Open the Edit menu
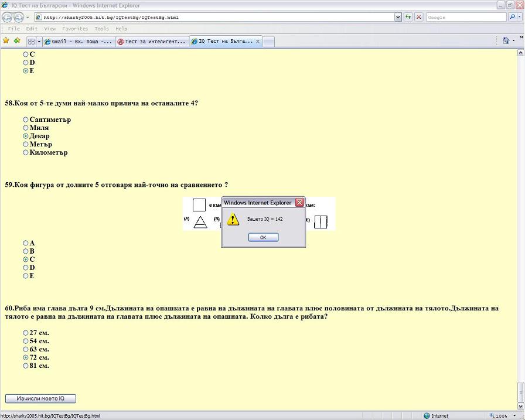Screen dimensions: 525x420 (32, 29)
